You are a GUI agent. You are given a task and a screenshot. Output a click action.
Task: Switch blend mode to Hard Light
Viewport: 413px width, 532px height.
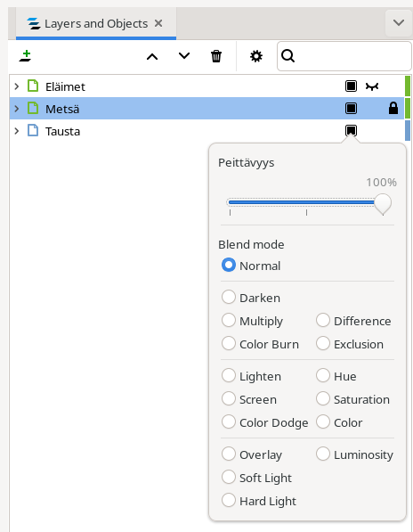[x=259, y=501]
